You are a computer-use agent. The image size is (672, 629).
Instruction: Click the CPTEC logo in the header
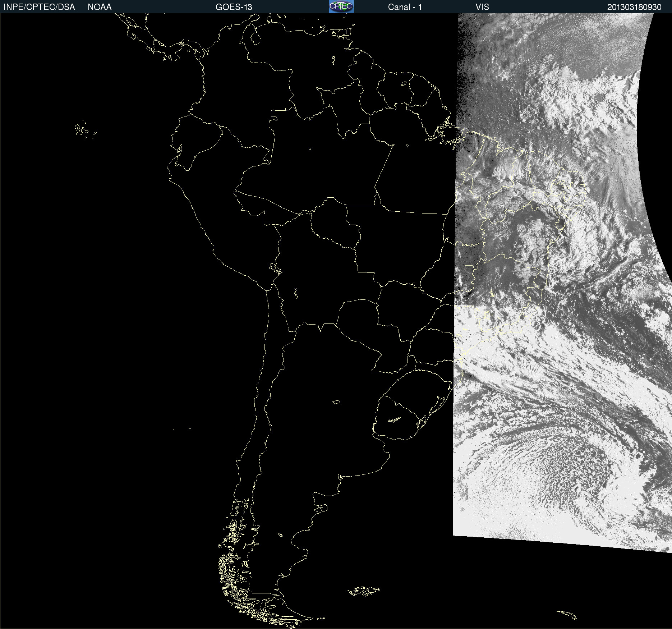click(x=341, y=6)
